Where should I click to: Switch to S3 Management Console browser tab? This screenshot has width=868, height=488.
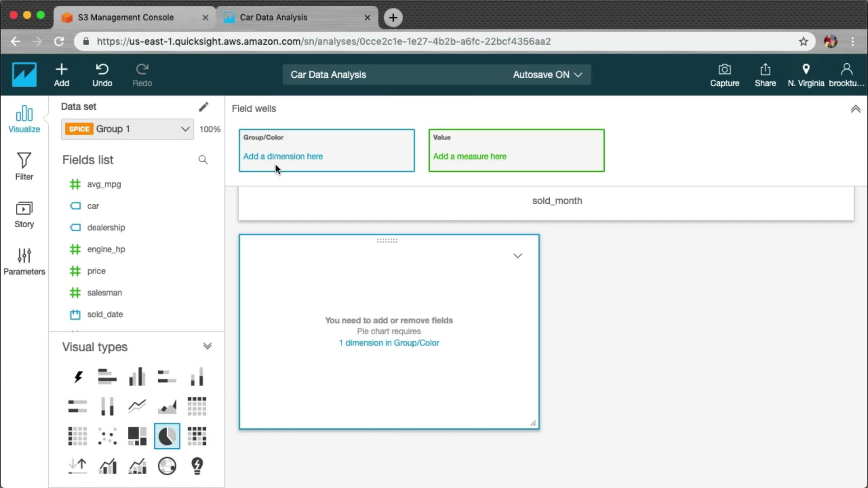click(126, 17)
